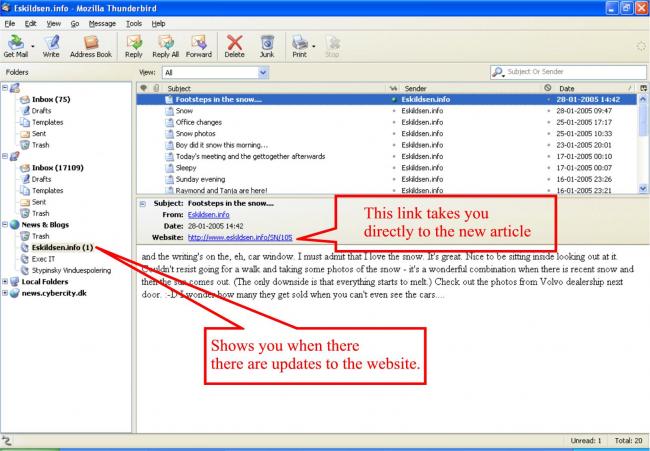Screen dimensions: 650x451
Task: Click the search magnifier icon
Action: click(x=497, y=72)
